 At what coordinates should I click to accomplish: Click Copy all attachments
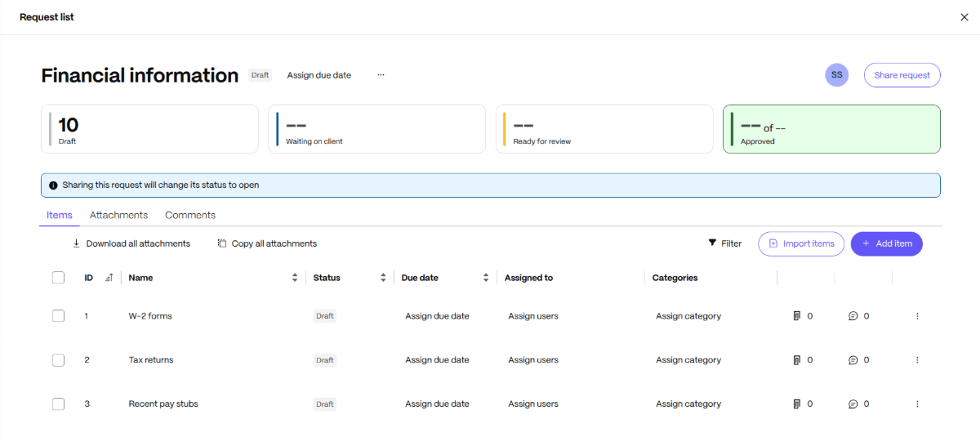pyautogui.click(x=268, y=243)
